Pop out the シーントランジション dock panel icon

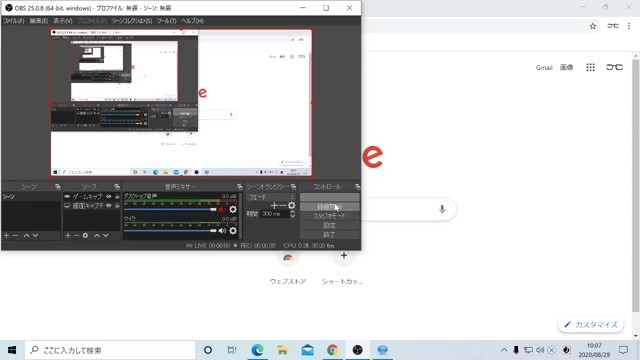[x=293, y=187]
